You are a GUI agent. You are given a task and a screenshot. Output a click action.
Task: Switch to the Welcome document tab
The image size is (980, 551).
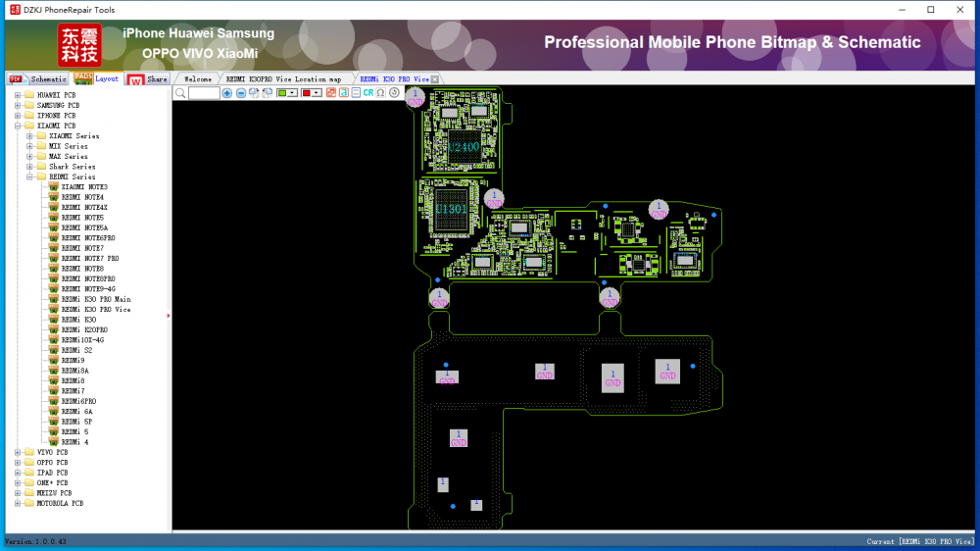pos(198,78)
